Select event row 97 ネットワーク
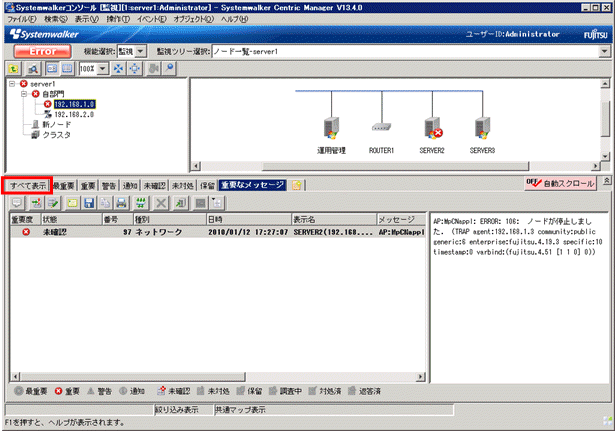The image size is (615, 431). [218, 232]
